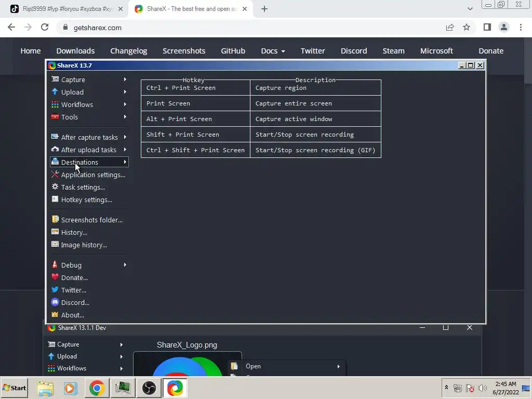The height and width of the screenshot is (399, 532).
Task: Select Application settings... menu entry
Action: click(x=89, y=175)
